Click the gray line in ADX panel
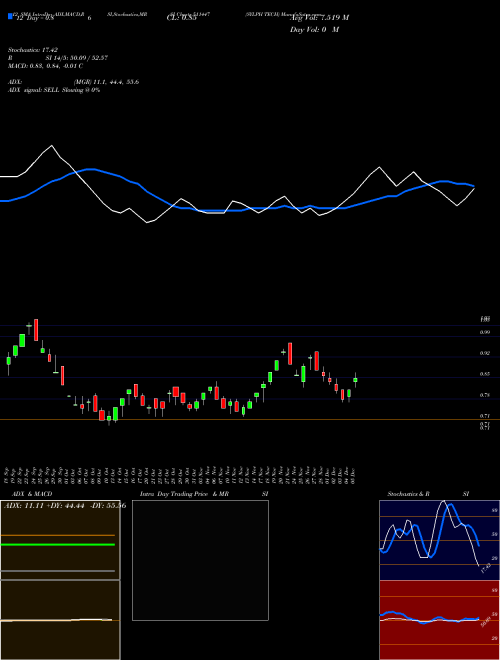Screen dimensions: 500x660 (58, 571)
